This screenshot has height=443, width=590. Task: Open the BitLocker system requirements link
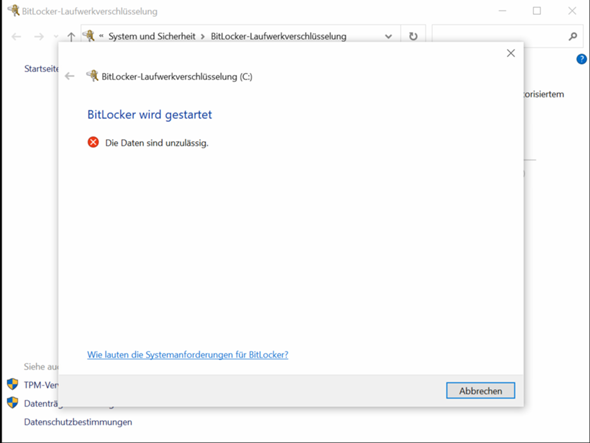(x=188, y=355)
